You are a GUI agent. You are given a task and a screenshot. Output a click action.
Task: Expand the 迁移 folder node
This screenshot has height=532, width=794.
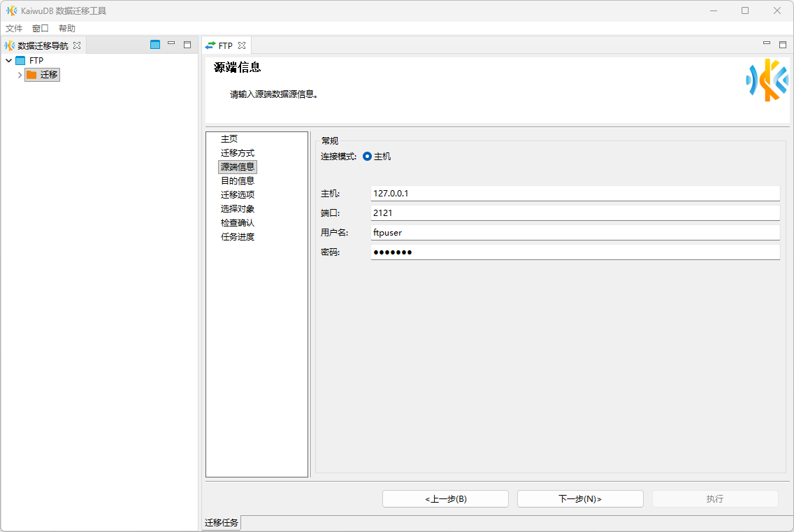coord(20,75)
